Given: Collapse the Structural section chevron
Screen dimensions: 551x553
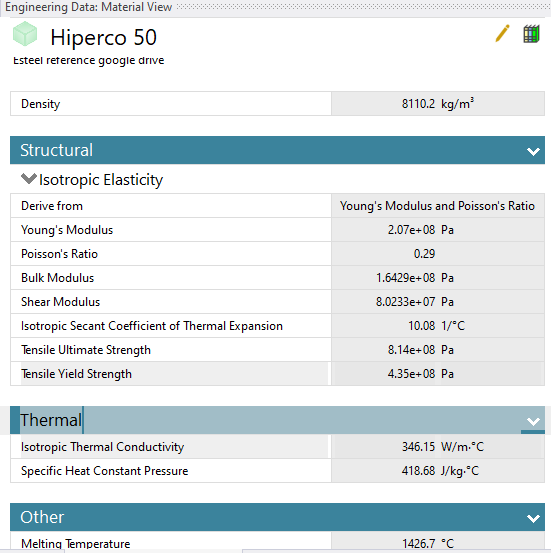Looking at the screenshot, I should (533, 151).
